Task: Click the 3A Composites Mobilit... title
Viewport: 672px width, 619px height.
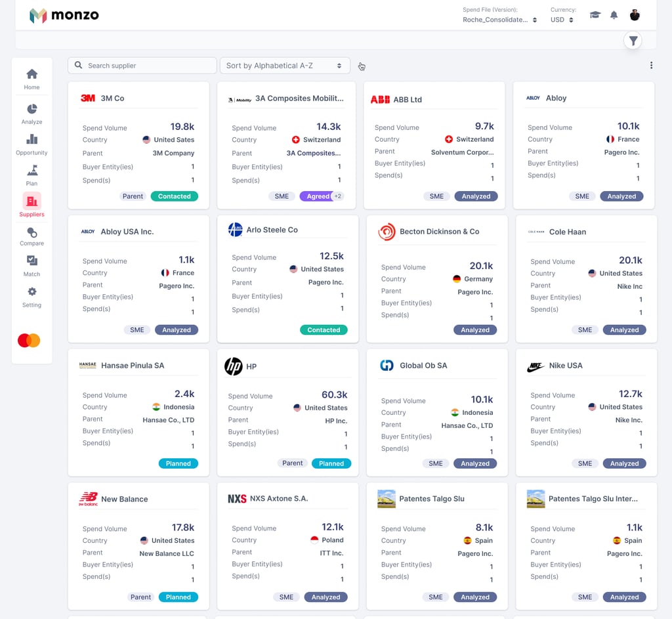Action: pyautogui.click(x=299, y=98)
